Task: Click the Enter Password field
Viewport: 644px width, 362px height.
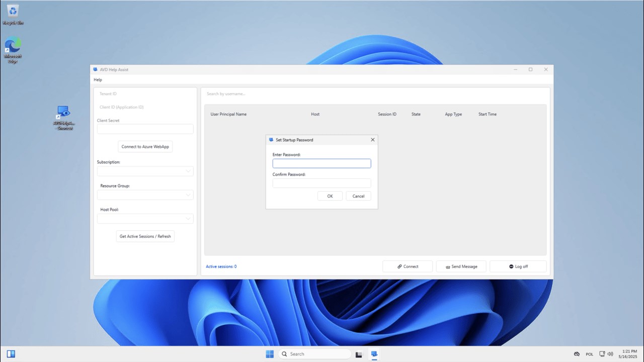Action: 321,163
